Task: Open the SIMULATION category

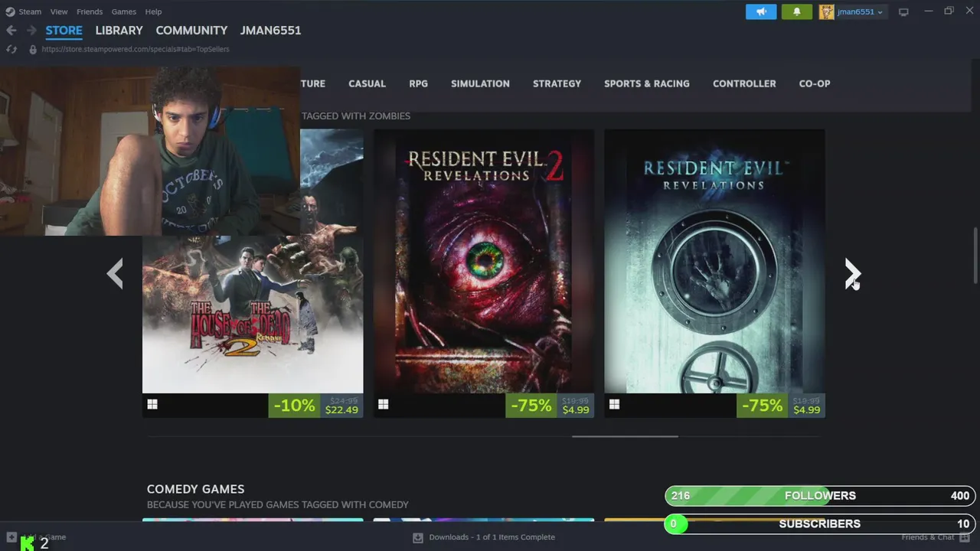Action: pos(480,83)
